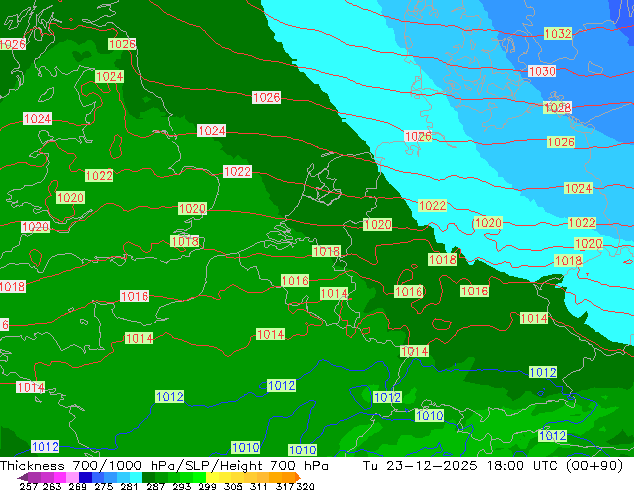Click the 'SLP' text in the caption
The height and width of the screenshot is (490, 634).
[199, 466]
